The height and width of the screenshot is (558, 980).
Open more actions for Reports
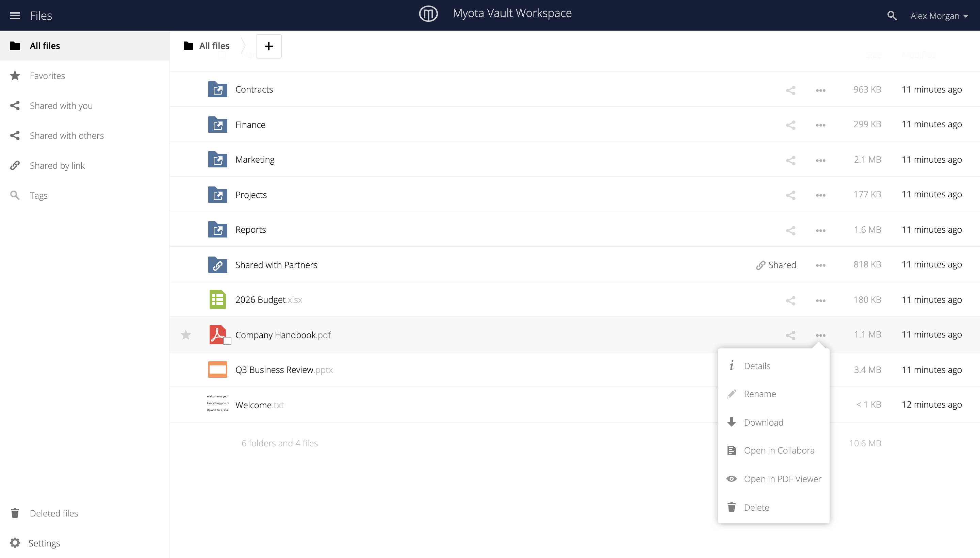pos(820,231)
